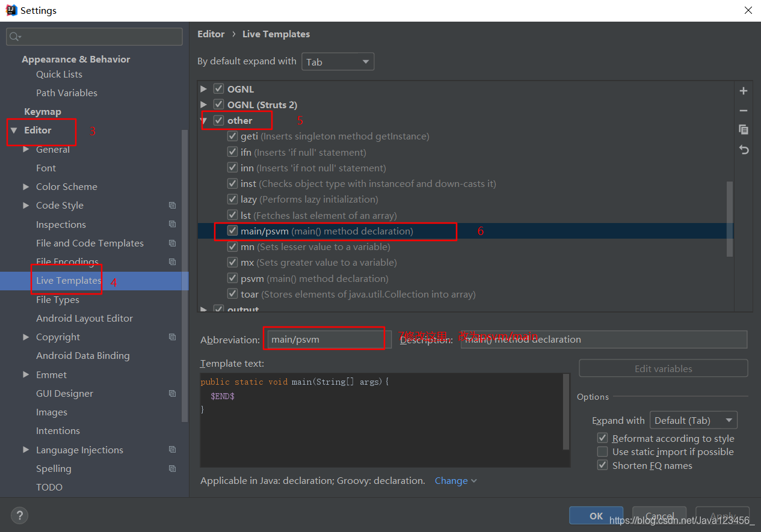Click the restore deleted defaults undo icon
Image resolution: width=761 pixels, height=532 pixels.
click(744, 150)
